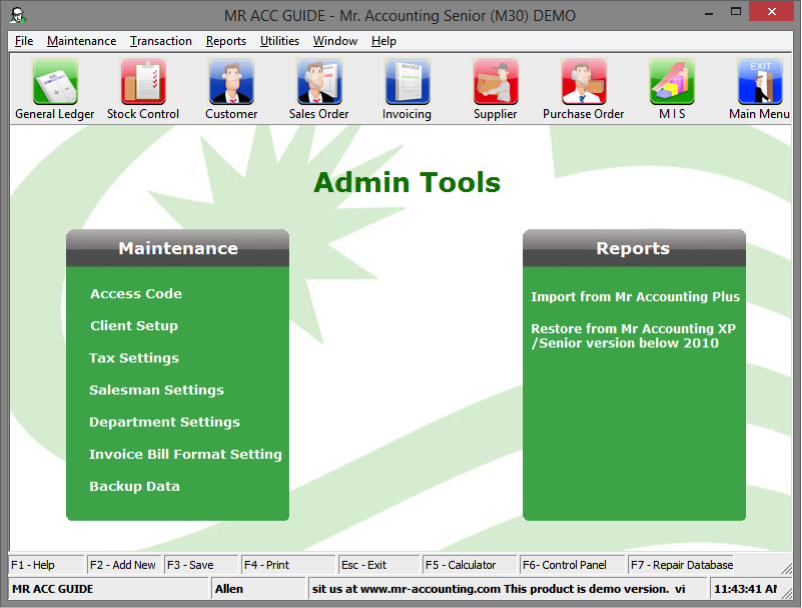Open Department Settings

(x=165, y=422)
